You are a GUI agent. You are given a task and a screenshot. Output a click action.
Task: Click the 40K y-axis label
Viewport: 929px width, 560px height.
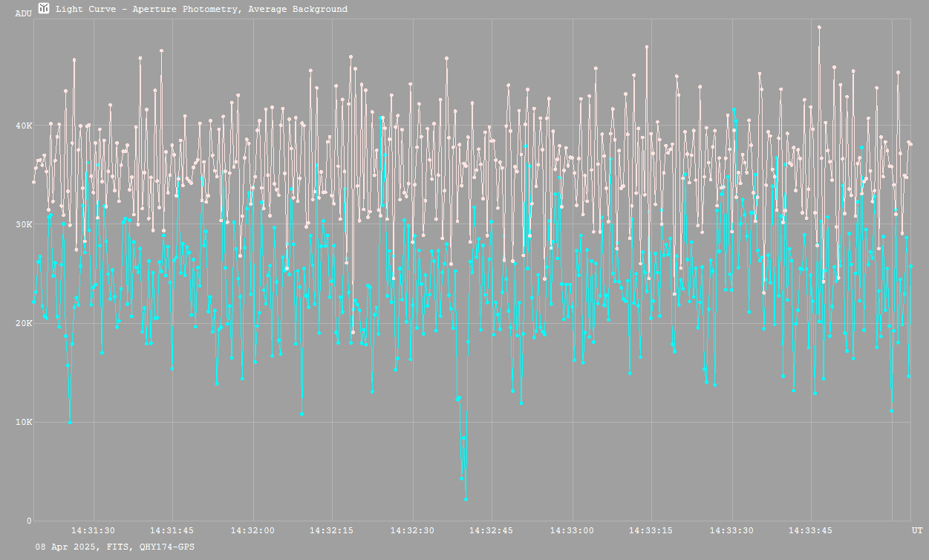24,126
